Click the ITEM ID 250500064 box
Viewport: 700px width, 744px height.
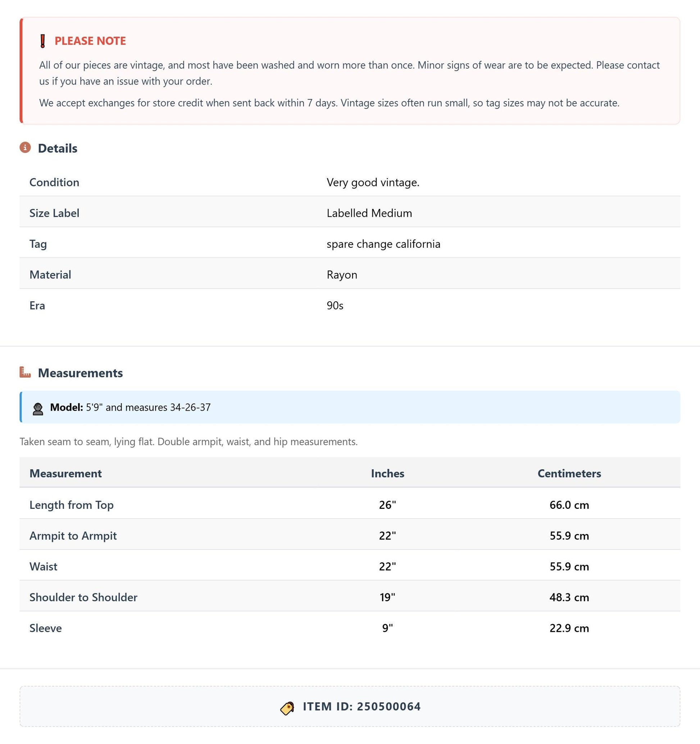coord(350,707)
